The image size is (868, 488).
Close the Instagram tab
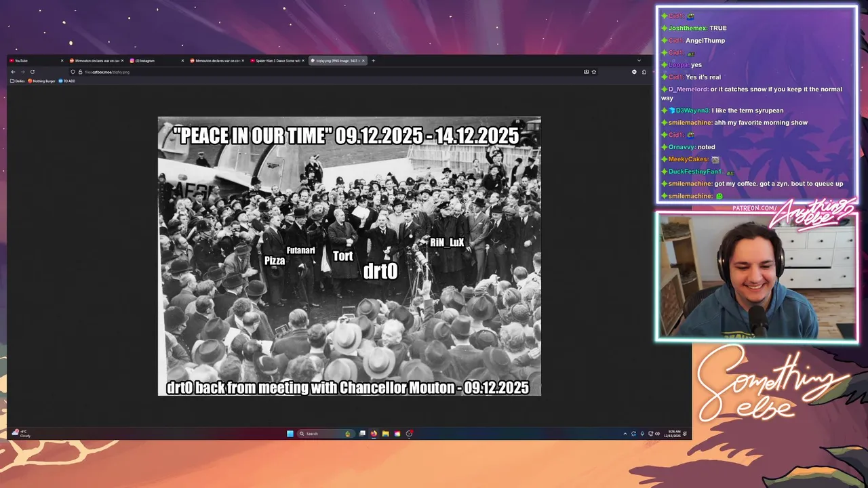point(182,60)
